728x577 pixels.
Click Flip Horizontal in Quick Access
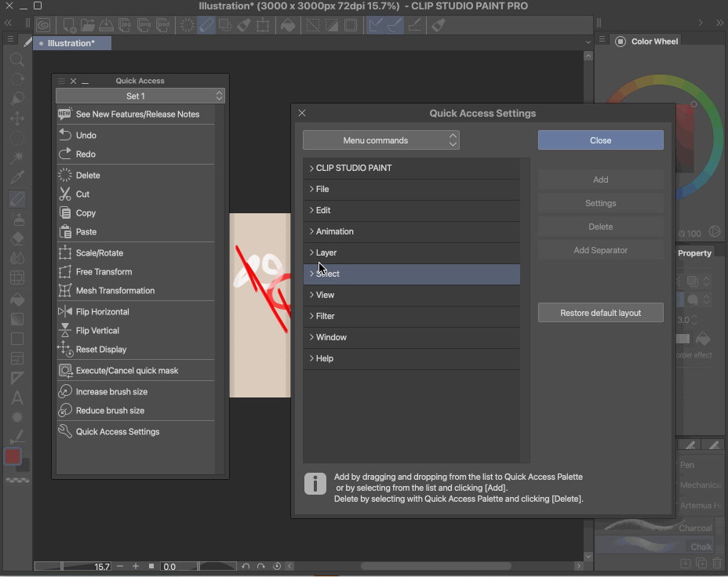click(136, 312)
